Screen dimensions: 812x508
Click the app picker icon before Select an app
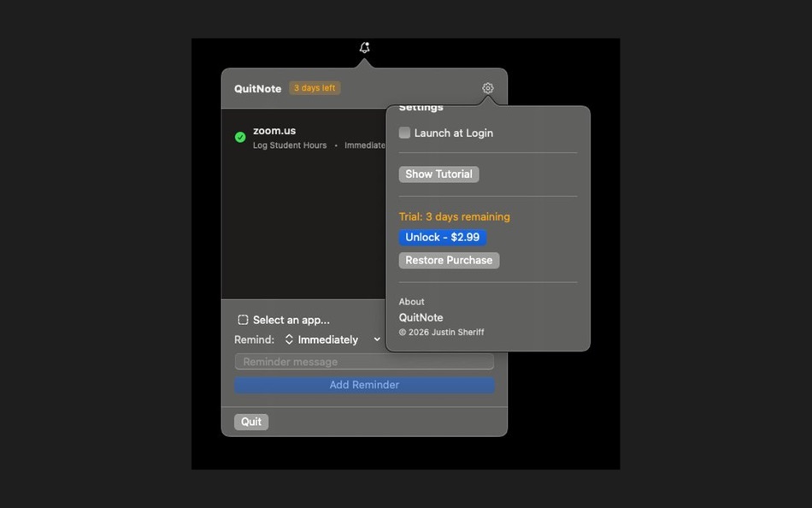pyautogui.click(x=243, y=319)
